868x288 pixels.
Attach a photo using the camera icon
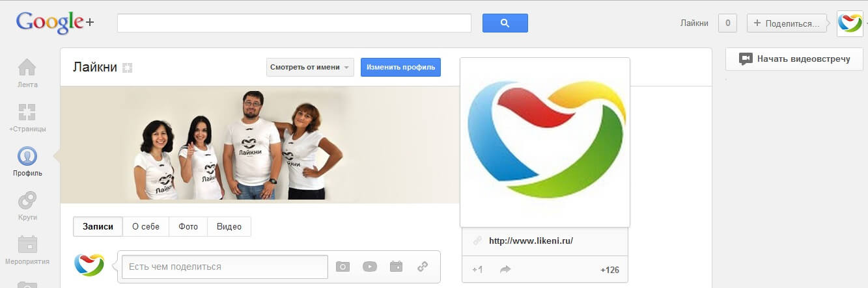tap(343, 267)
